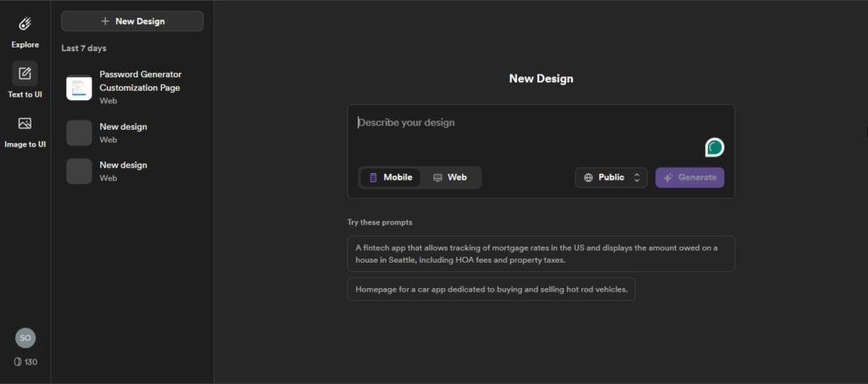Open the Image to UI icon

coord(25,124)
